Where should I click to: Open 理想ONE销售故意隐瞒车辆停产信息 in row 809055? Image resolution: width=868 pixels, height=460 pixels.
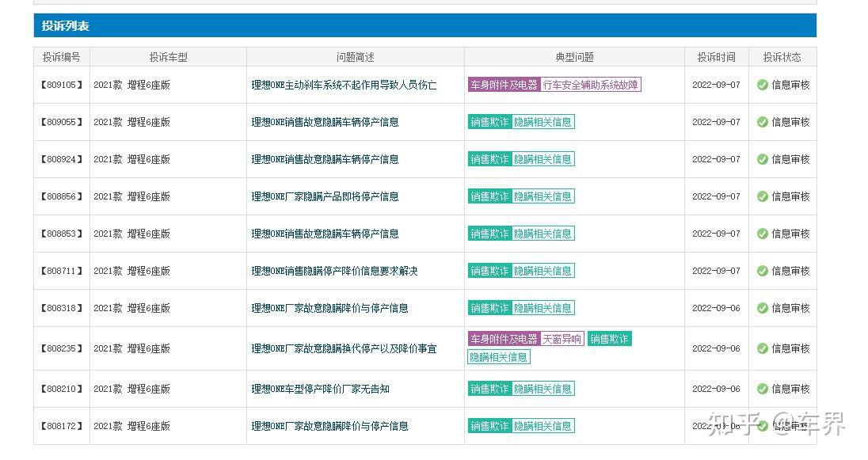coord(325,122)
